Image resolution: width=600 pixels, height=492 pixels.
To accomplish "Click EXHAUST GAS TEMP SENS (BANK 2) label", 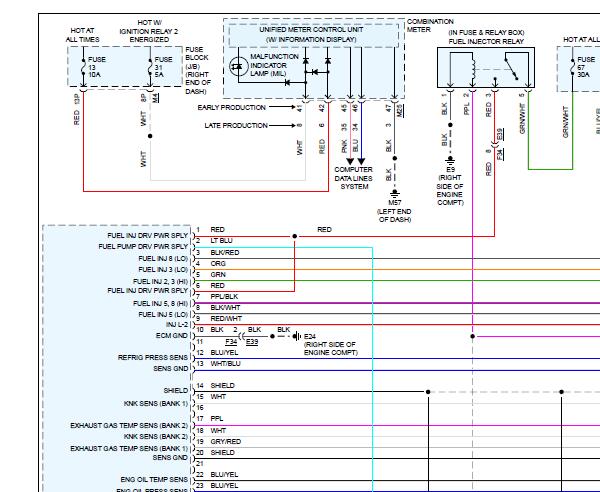I will 129,426.
